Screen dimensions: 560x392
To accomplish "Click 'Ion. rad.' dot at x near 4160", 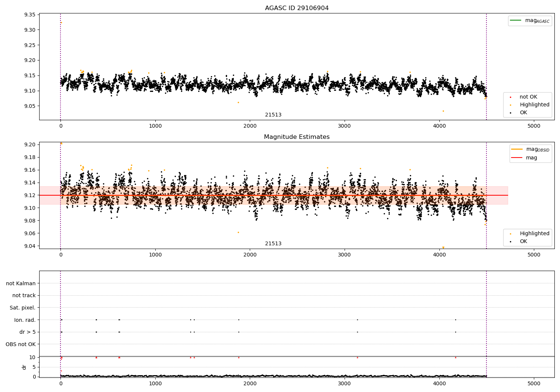I will coord(455,320).
